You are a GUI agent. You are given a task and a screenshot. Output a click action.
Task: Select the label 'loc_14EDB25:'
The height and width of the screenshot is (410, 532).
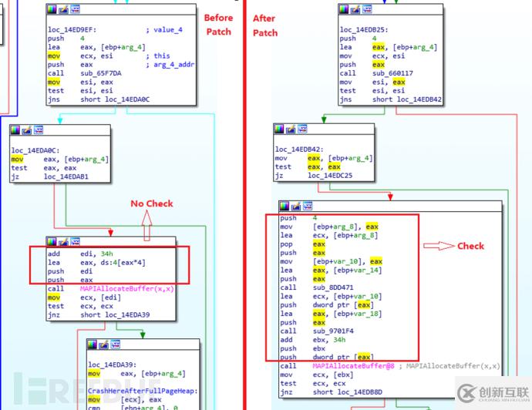(364, 30)
